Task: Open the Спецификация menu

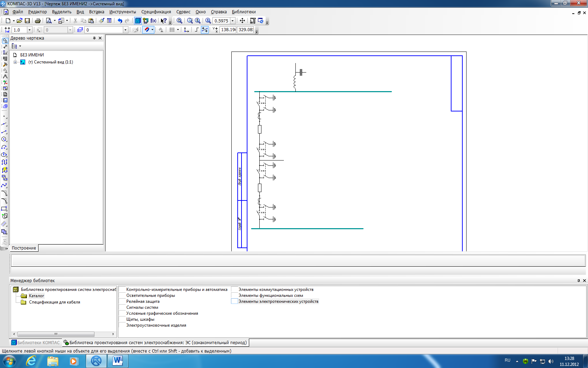Action: coord(156,12)
